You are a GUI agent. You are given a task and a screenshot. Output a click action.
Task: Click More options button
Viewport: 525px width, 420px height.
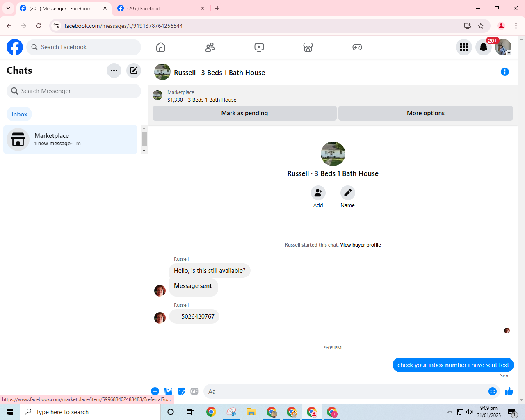426,113
